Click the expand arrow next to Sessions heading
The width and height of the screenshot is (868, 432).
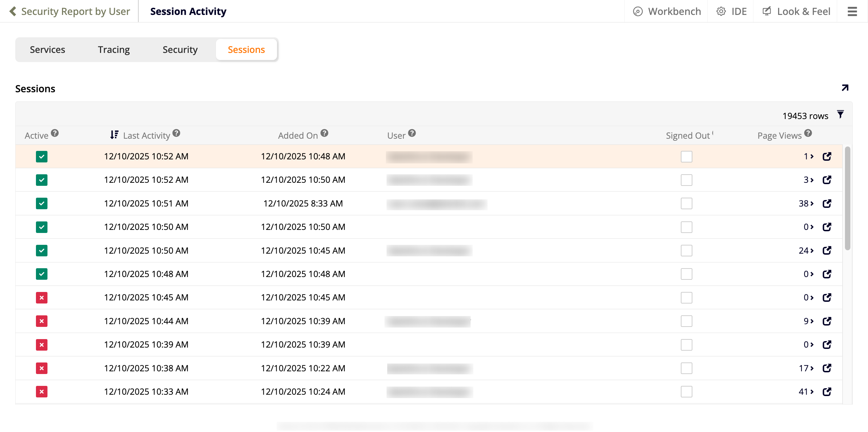click(x=844, y=88)
